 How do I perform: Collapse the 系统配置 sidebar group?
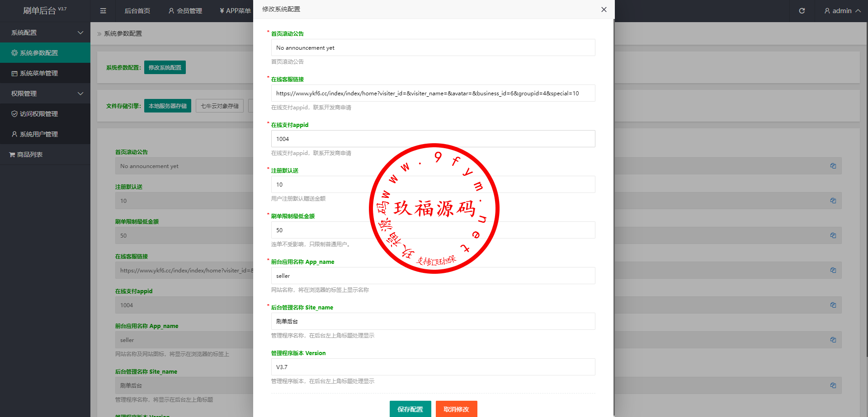[45, 33]
